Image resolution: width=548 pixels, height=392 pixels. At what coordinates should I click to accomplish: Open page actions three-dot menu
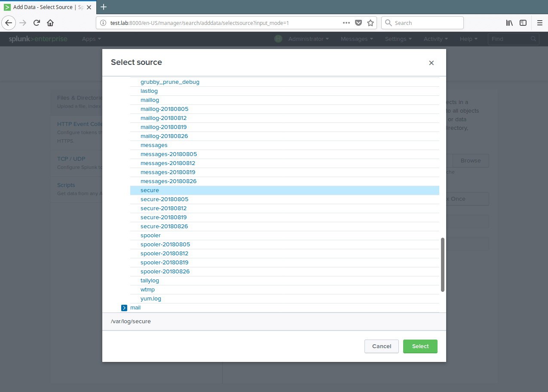[x=346, y=23]
